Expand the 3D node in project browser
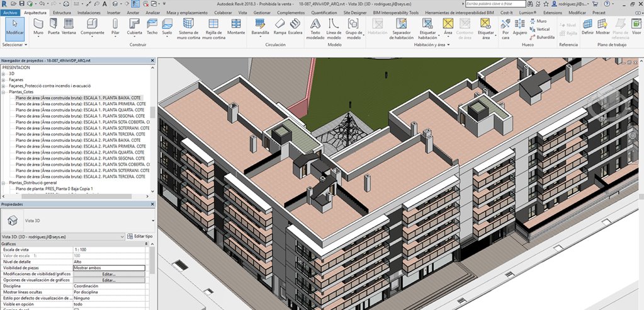 coord(3,74)
